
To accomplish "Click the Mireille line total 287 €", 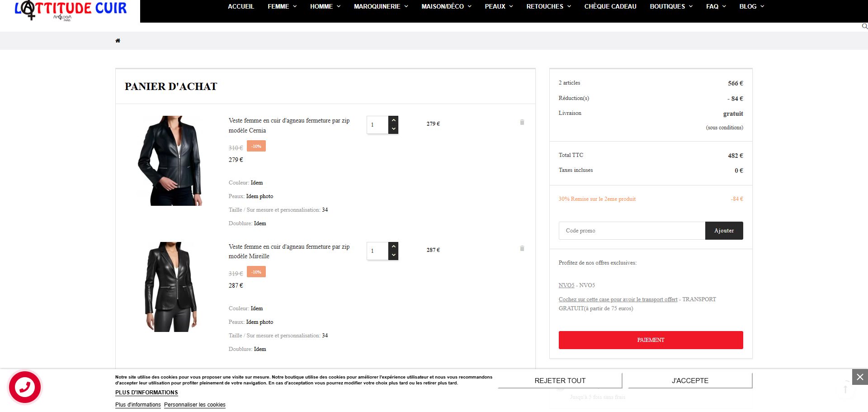I will (433, 250).
